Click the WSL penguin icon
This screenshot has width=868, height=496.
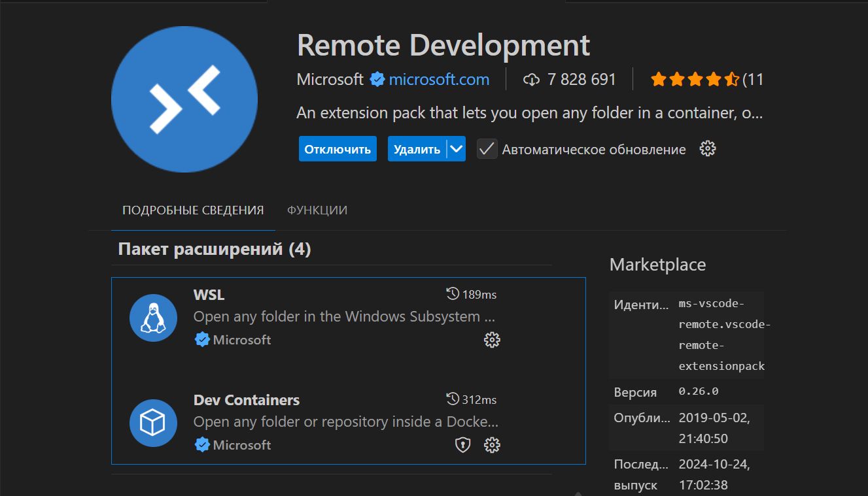[x=153, y=318]
